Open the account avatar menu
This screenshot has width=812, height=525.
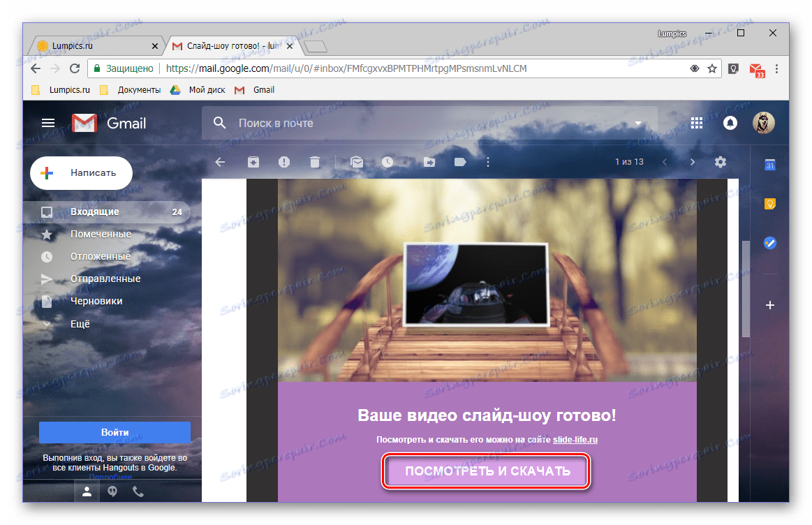point(763,124)
